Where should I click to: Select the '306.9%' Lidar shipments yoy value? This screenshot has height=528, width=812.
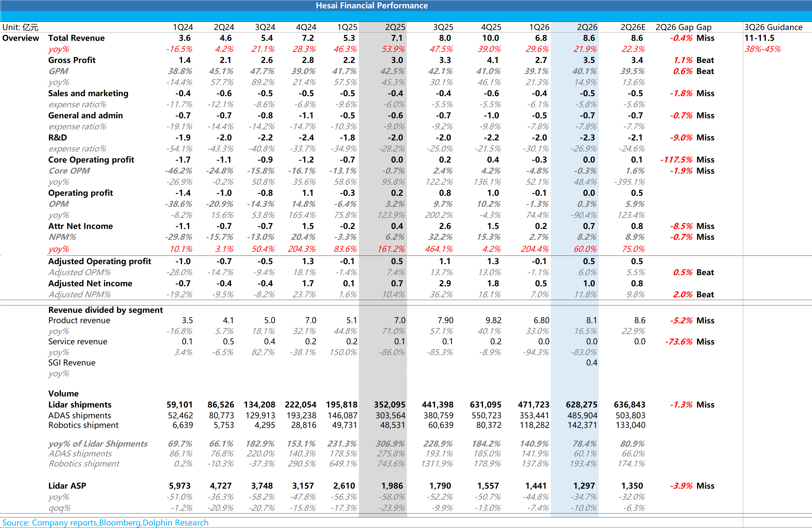[390, 444]
